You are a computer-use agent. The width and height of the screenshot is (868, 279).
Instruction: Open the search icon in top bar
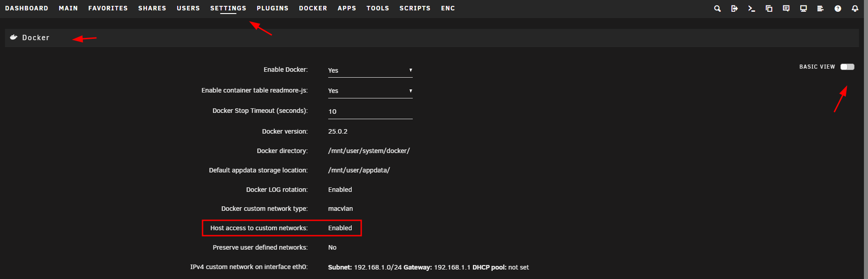point(717,9)
